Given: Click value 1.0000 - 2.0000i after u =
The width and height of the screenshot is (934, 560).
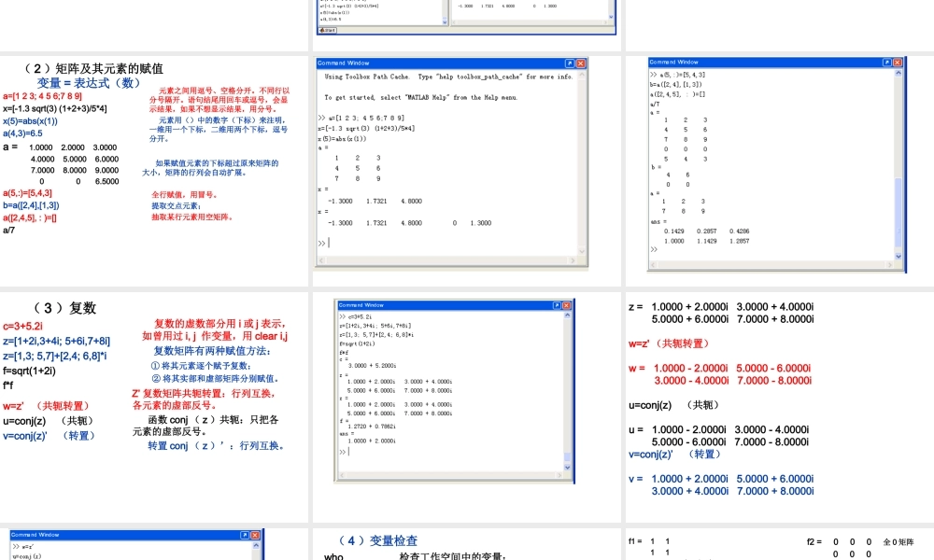Looking at the screenshot, I should [x=689, y=429].
